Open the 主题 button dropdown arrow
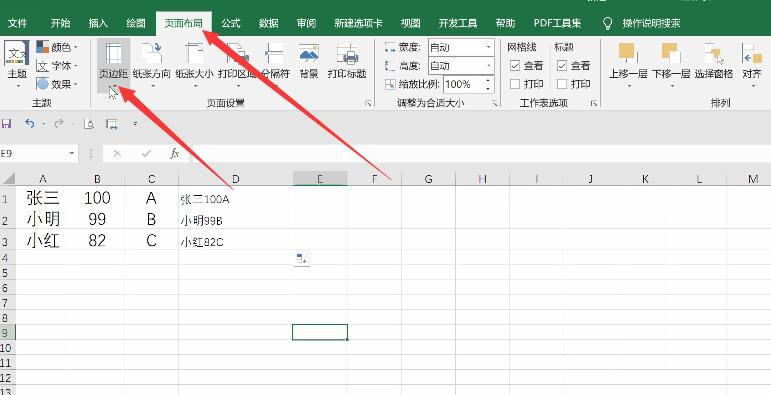771x395 pixels. coord(18,86)
